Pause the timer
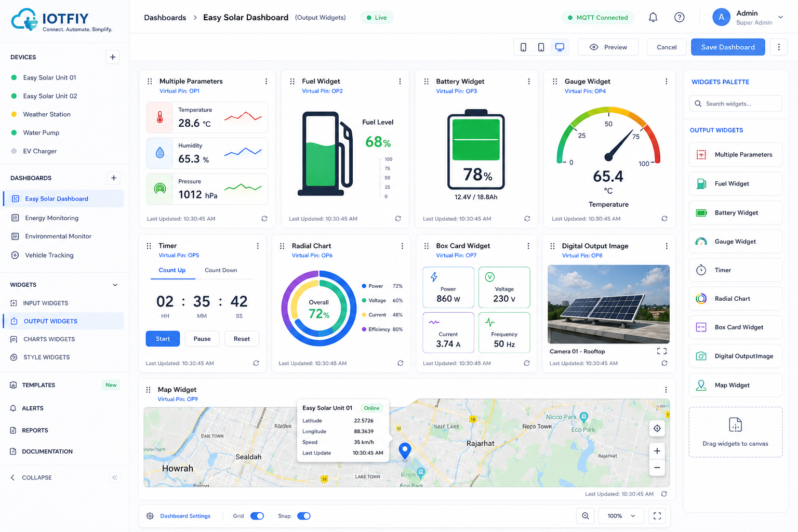 202,339
